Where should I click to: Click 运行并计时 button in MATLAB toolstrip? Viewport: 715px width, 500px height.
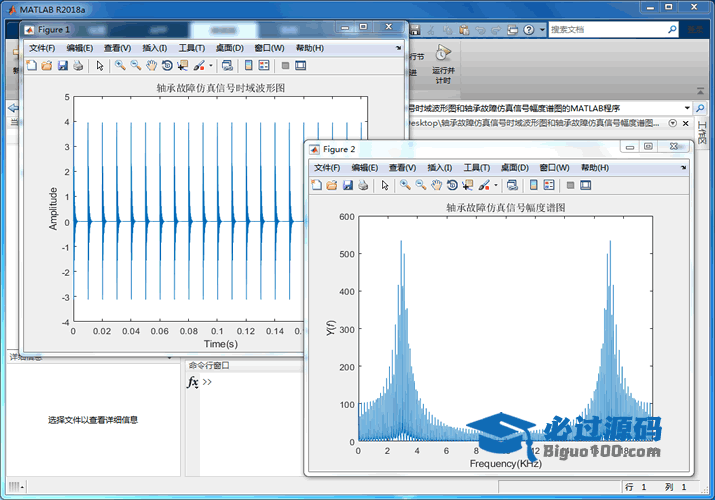443,65
